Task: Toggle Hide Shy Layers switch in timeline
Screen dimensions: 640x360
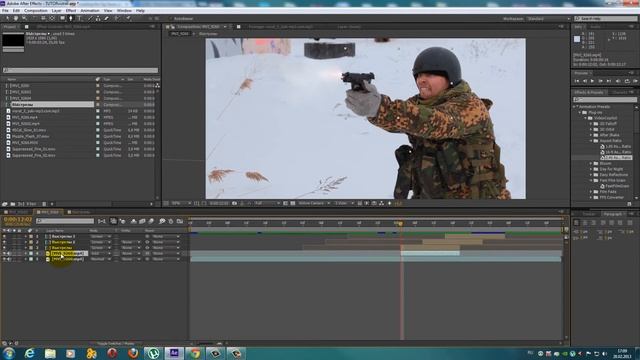Action: (133, 221)
